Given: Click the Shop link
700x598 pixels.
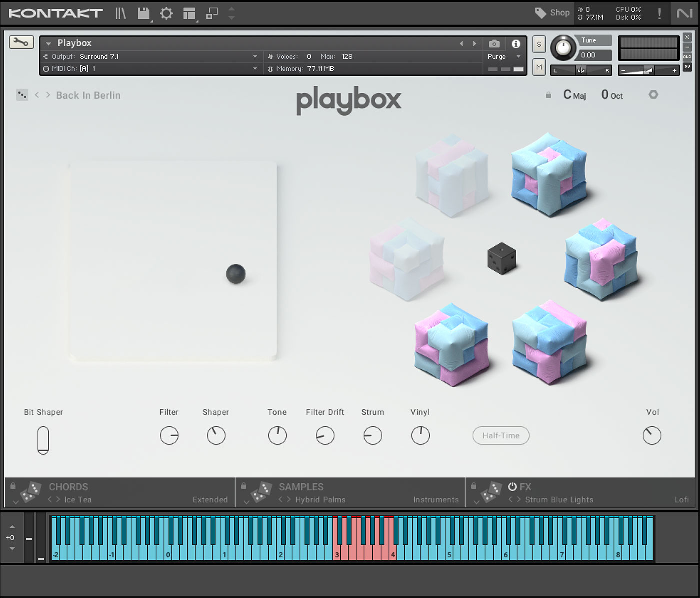Looking at the screenshot, I should [x=560, y=13].
